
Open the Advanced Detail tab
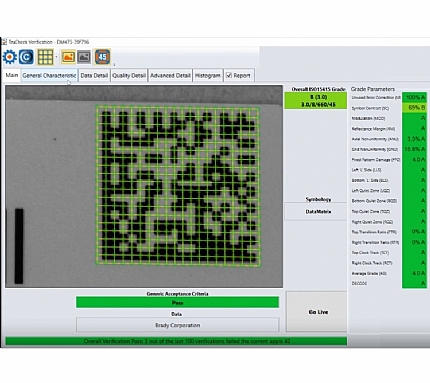point(170,76)
